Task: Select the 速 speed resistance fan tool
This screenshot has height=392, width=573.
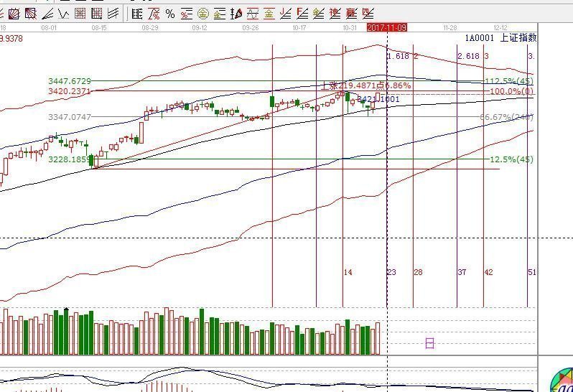Action: point(335,14)
